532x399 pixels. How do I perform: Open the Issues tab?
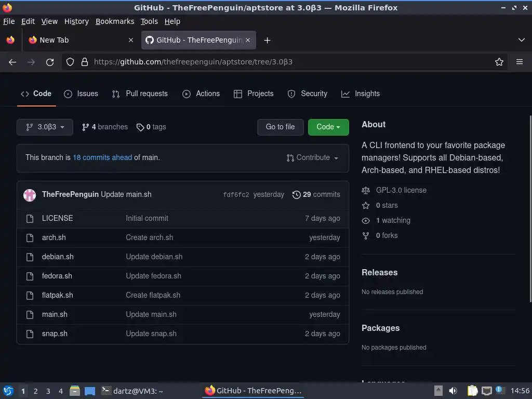(81, 94)
